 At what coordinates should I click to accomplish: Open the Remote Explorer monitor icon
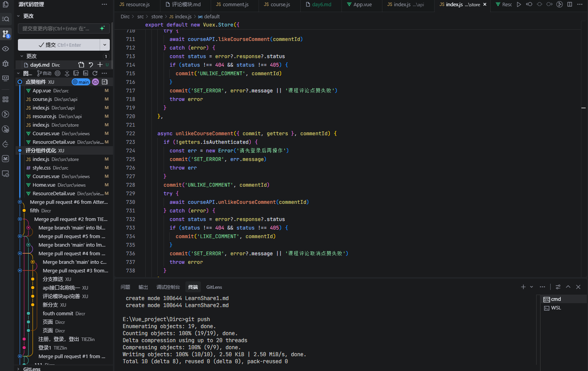pyautogui.click(x=5, y=78)
